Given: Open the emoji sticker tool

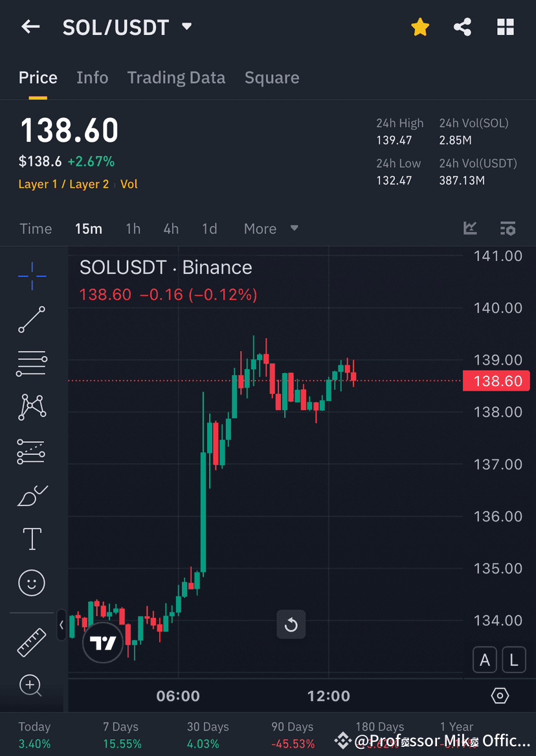Looking at the screenshot, I should [32, 583].
